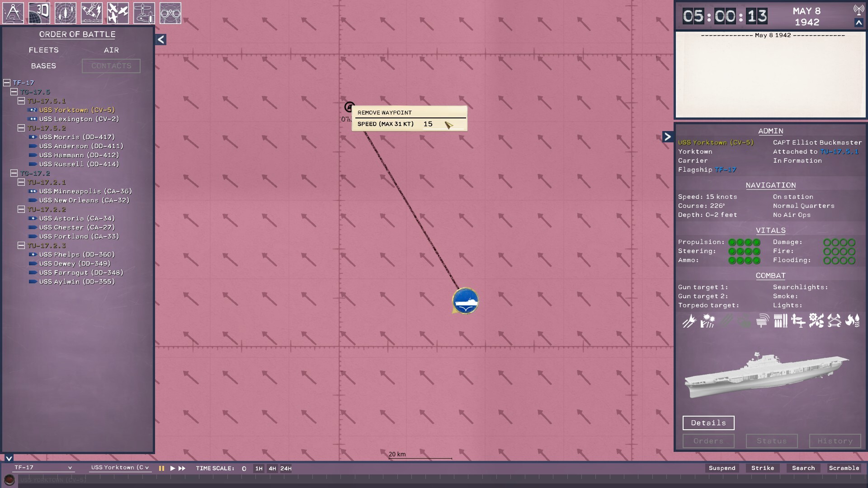868x488 pixels.
Task: Collapse the TU-17.2.2 tree node
Action: pyautogui.click(x=21, y=209)
